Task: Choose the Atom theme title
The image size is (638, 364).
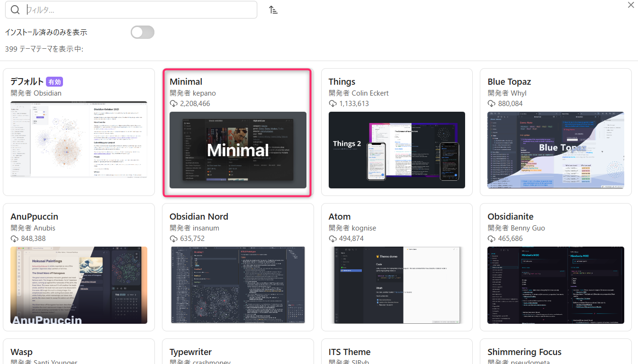Action: (x=340, y=216)
